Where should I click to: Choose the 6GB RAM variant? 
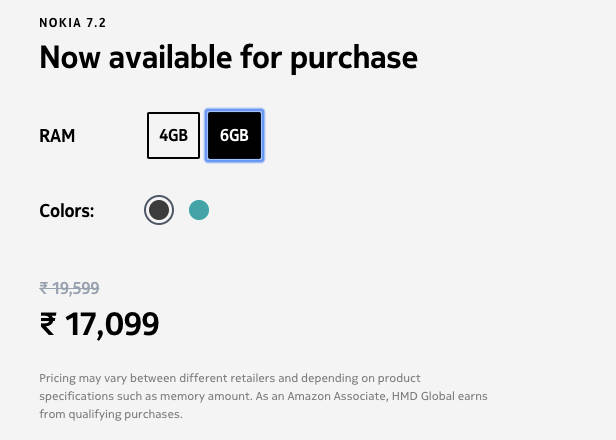(234, 136)
